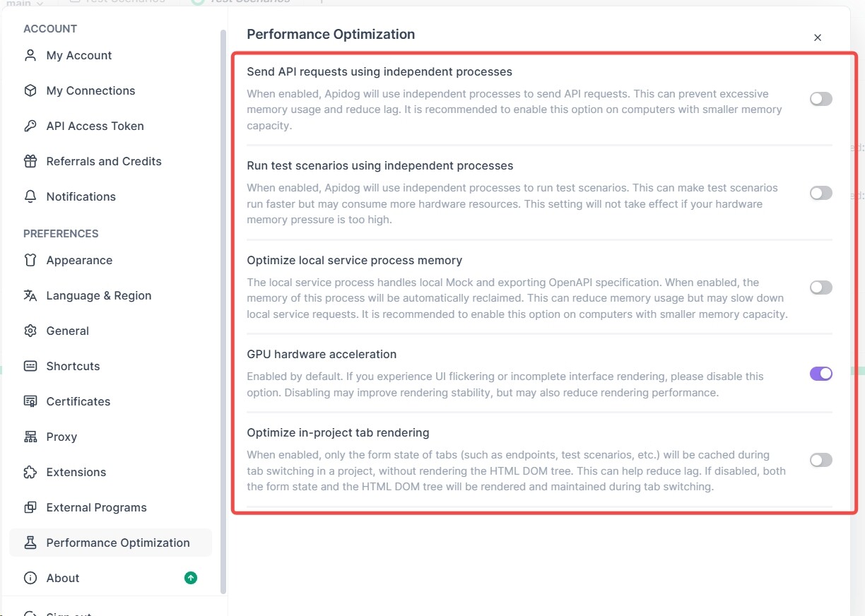
Task: Click the Notifications bell icon
Action: (30, 196)
